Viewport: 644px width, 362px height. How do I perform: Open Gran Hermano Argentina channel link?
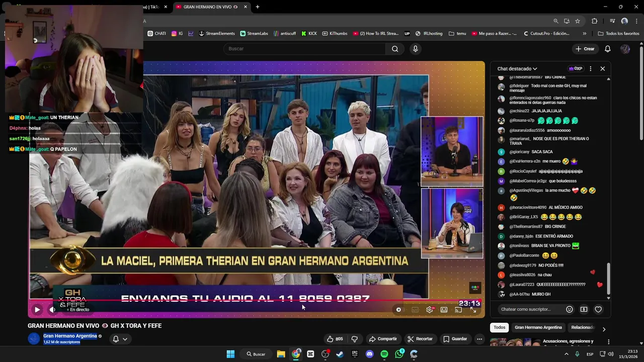[x=70, y=336]
